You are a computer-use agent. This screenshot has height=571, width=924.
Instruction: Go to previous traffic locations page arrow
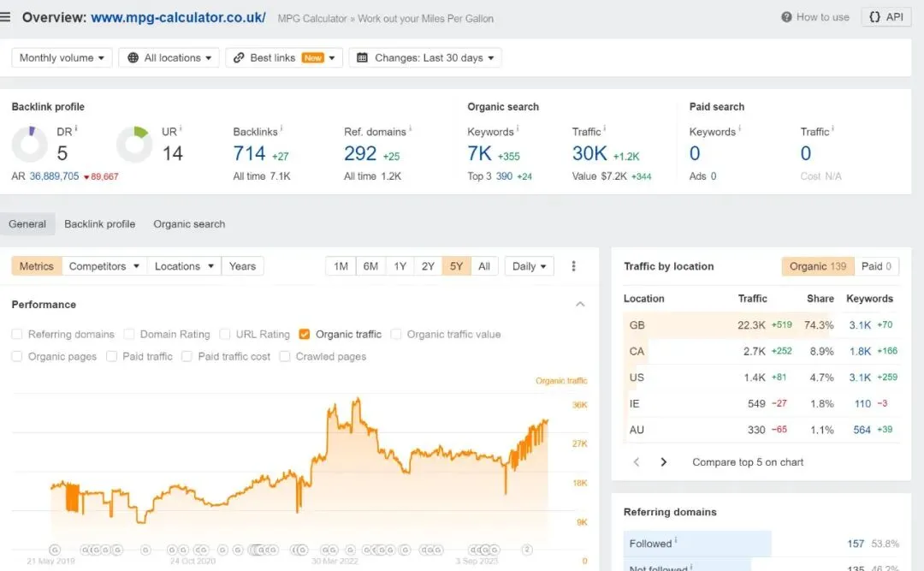[637, 462]
